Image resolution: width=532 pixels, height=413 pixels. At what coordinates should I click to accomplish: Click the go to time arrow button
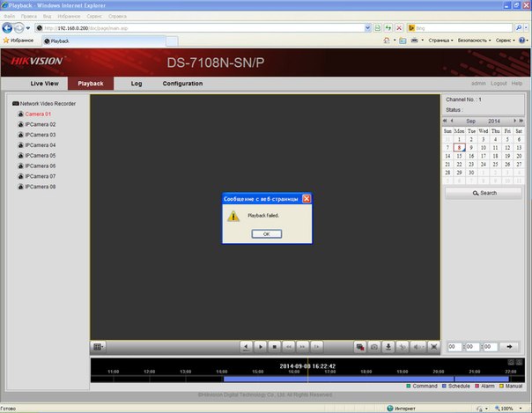click(509, 347)
